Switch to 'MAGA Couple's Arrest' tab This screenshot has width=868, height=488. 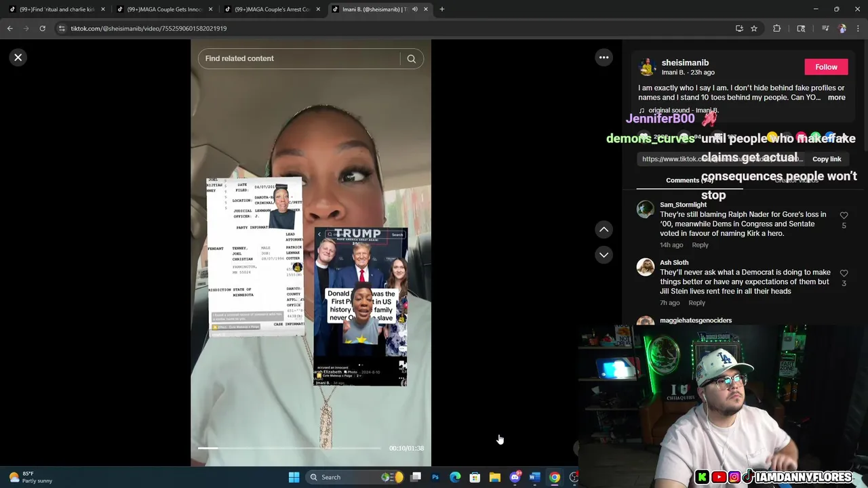click(x=272, y=9)
